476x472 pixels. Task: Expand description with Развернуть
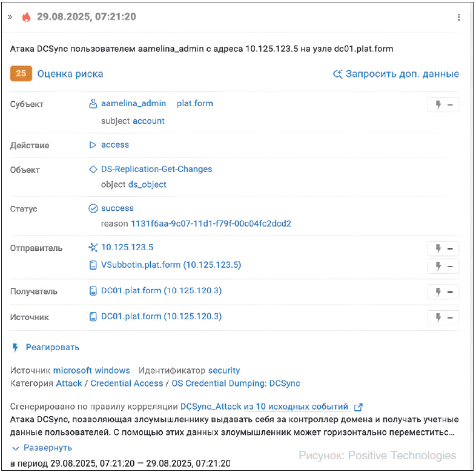click(x=42, y=448)
